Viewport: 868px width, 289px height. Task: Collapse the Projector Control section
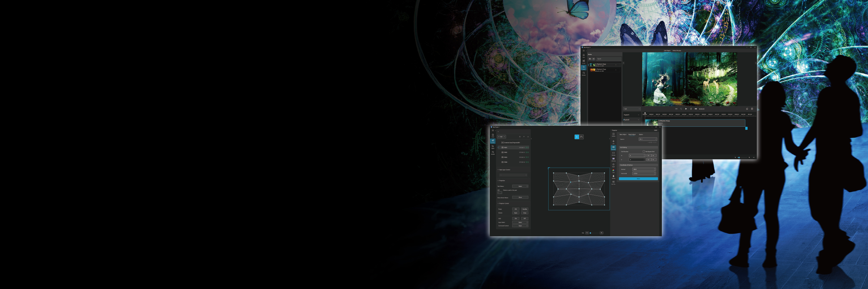(498, 203)
